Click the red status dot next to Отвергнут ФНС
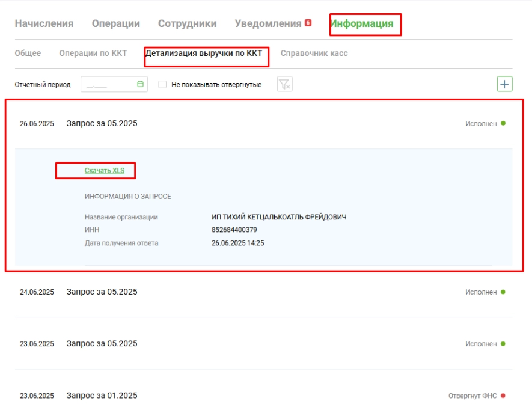Screen dimensions: 532x410 pyautogui.click(x=503, y=396)
